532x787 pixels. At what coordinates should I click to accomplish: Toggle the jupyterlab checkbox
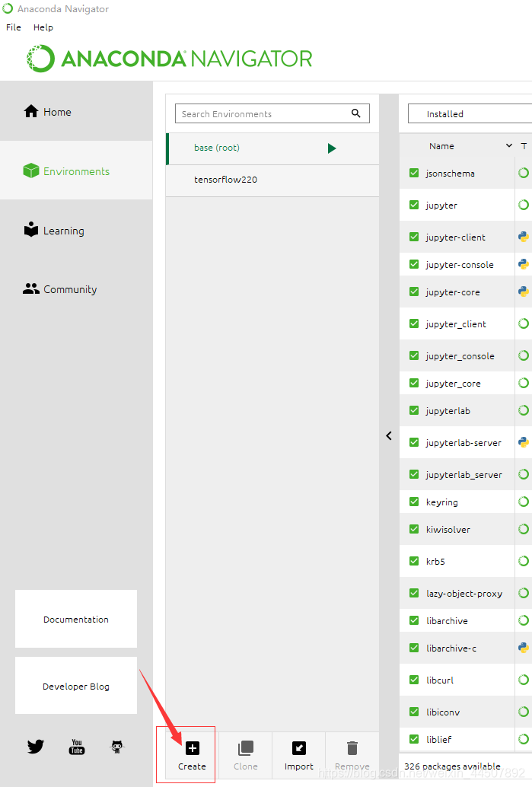pyautogui.click(x=414, y=410)
